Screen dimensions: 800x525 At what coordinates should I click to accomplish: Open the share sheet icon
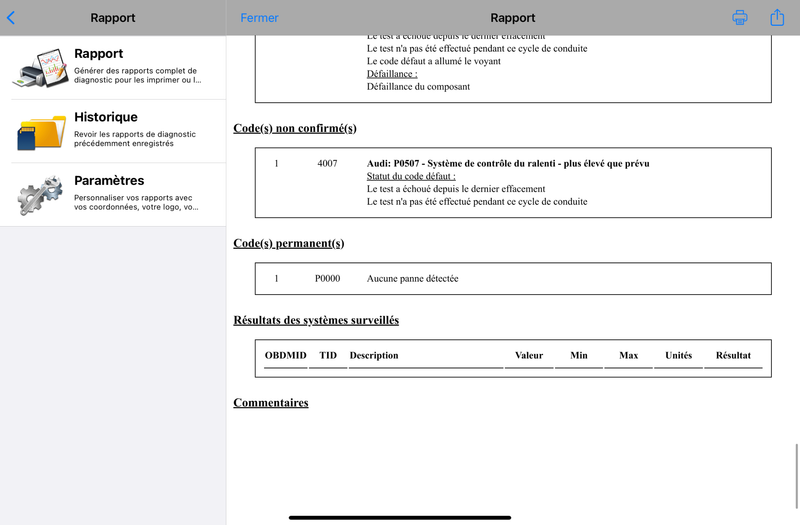(x=777, y=17)
